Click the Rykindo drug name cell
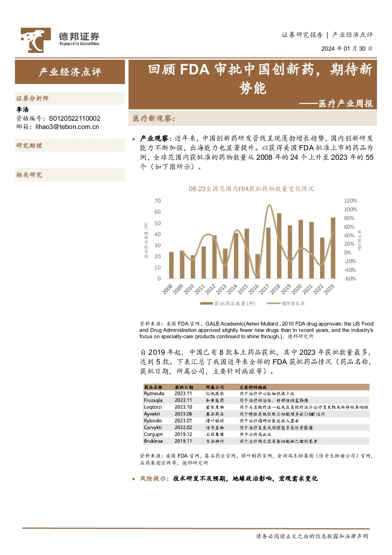 [153, 421]
